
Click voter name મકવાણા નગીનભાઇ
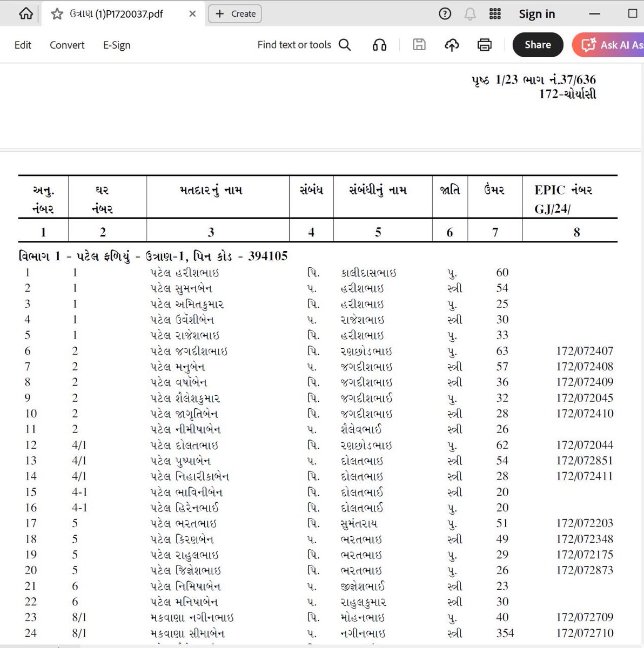pos(192,618)
